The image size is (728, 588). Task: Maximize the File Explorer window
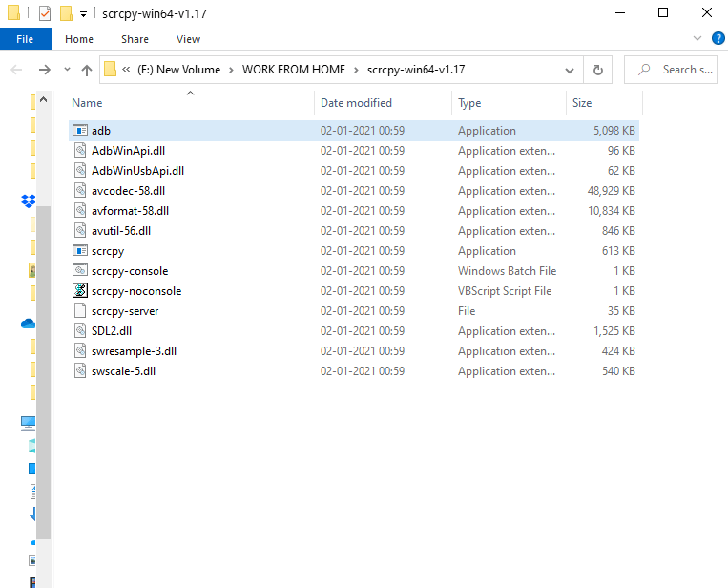[663, 13]
